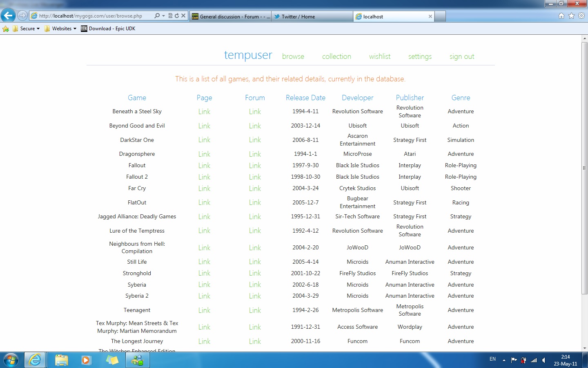The width and height of the screenshot is (588, 368).
Task: Click the 'Wordplay' publisher cell
Action: (410, 327)
